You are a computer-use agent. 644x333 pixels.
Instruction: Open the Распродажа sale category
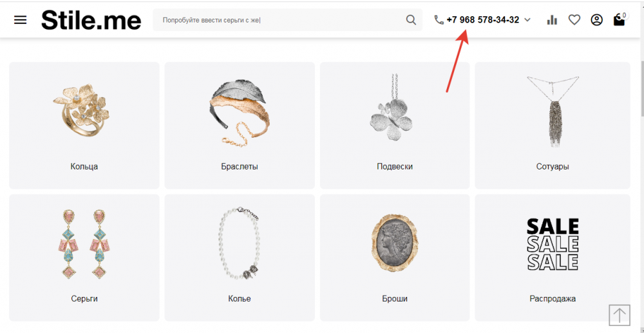553,258
